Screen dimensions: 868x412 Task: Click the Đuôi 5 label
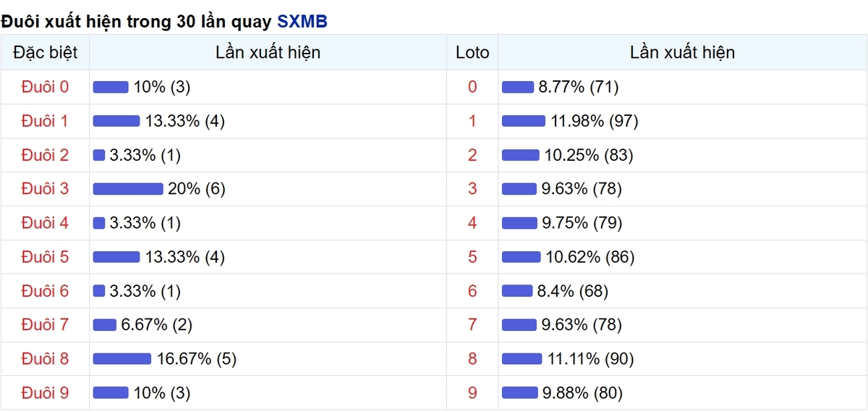(45, 257)
